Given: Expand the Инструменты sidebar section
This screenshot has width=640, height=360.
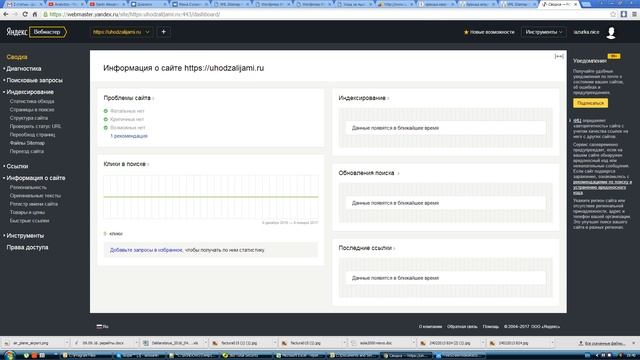Looking at the screenshot, I should 25,236.
